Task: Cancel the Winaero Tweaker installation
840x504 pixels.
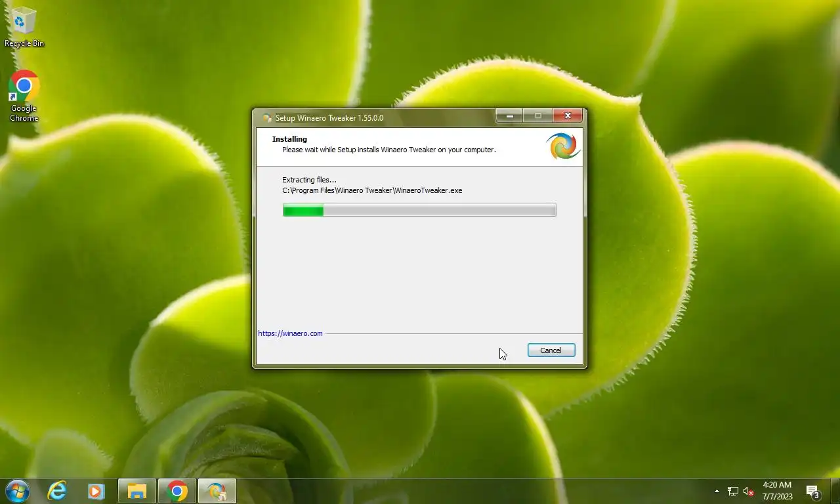Action: pos(551,350)
